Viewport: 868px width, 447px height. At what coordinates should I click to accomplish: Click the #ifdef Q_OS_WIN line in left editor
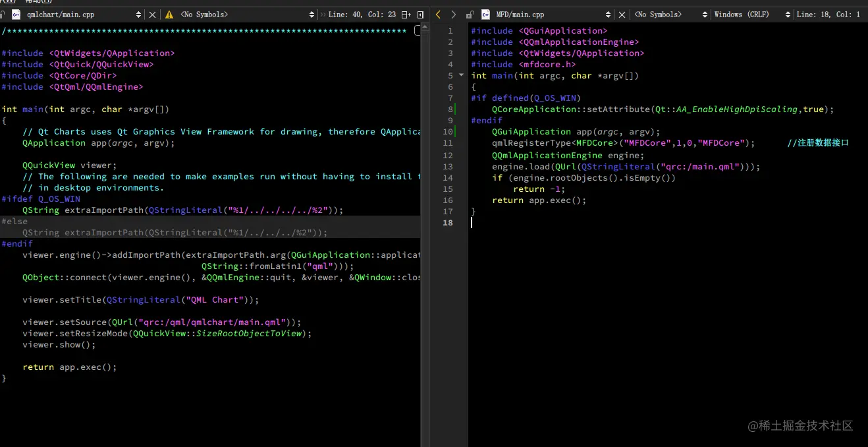coord(41,199)
